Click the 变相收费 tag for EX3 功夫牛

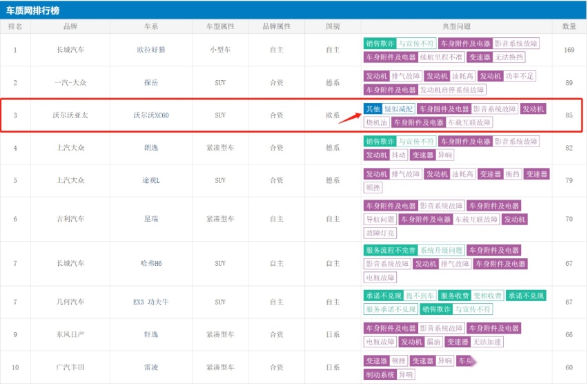487,296
